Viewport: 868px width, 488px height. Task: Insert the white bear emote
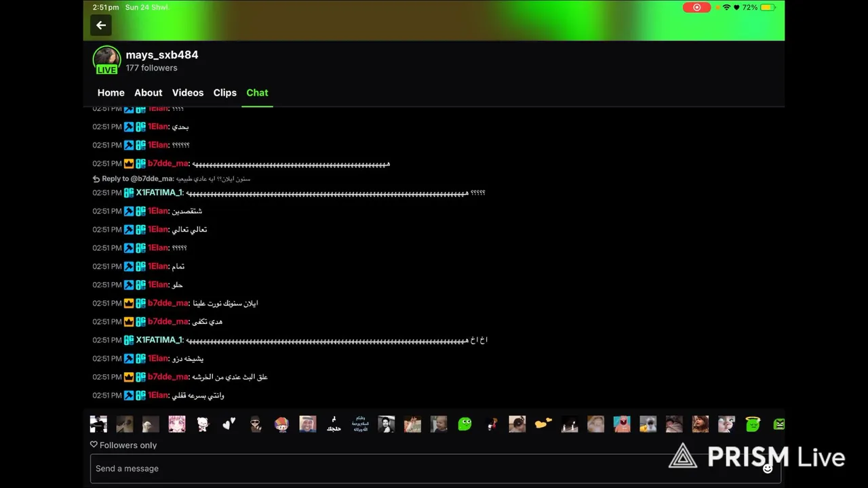(203, 424)
